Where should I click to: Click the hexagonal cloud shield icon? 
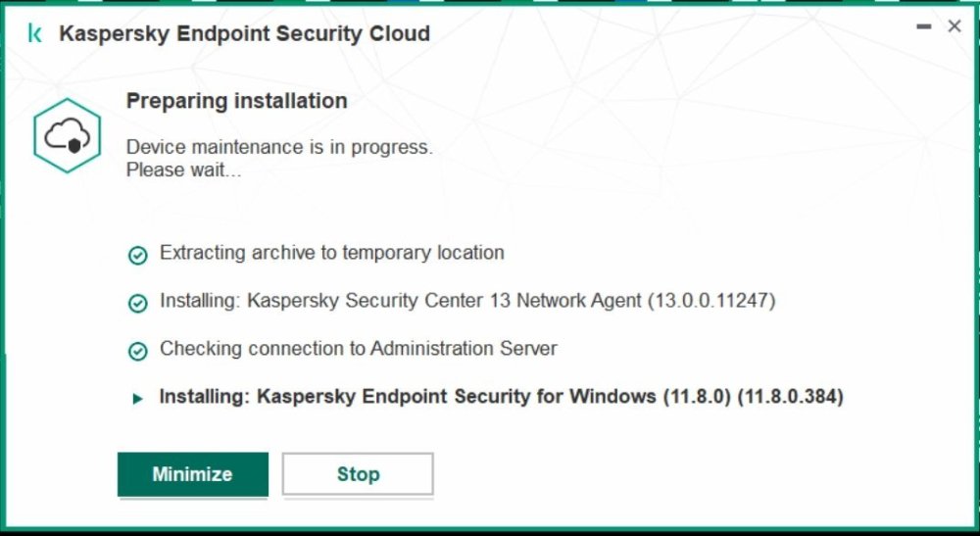point(68,135)
